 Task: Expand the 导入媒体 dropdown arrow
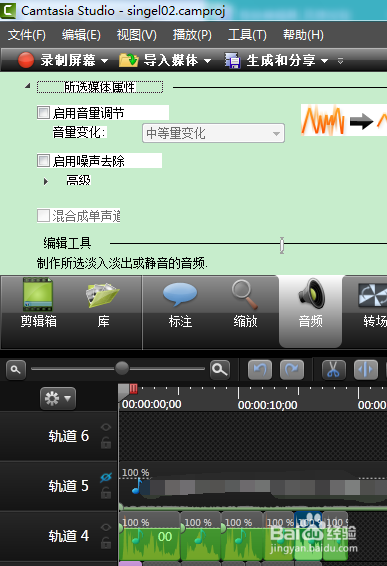tap(207, 61)
